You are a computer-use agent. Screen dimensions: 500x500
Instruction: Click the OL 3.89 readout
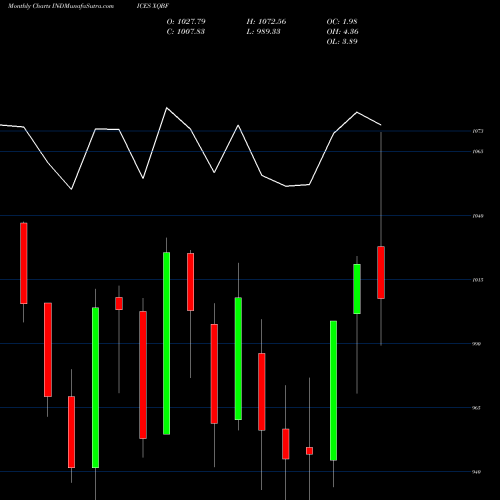[342, 42]
